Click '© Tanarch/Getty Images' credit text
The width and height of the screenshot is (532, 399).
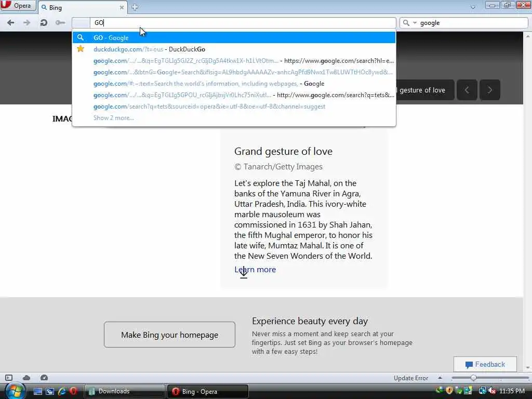click(x=278, y=167)
